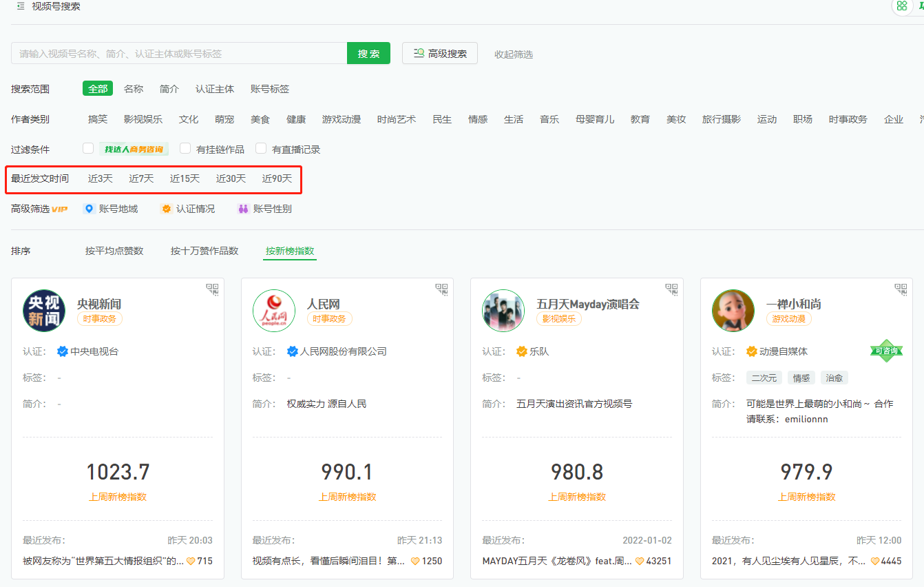Filter by 近7天 posting time
Viewport: 924px width, 587px height.
click(141, 178)
